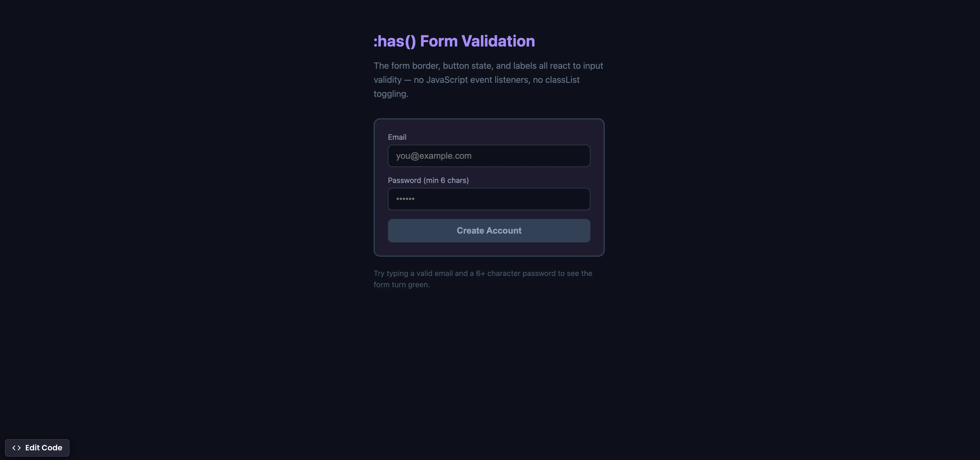This screenshot has height=460, width=980.
Task: Click the right angle bracket of the code icon
Action: pos(19,448)
